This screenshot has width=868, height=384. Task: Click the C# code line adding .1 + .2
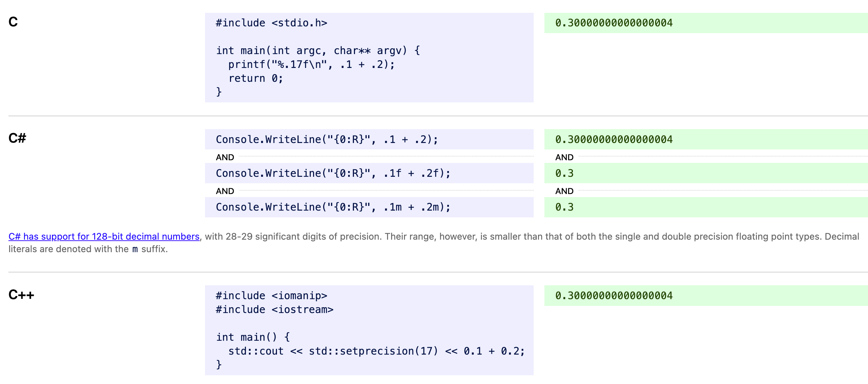327,140
